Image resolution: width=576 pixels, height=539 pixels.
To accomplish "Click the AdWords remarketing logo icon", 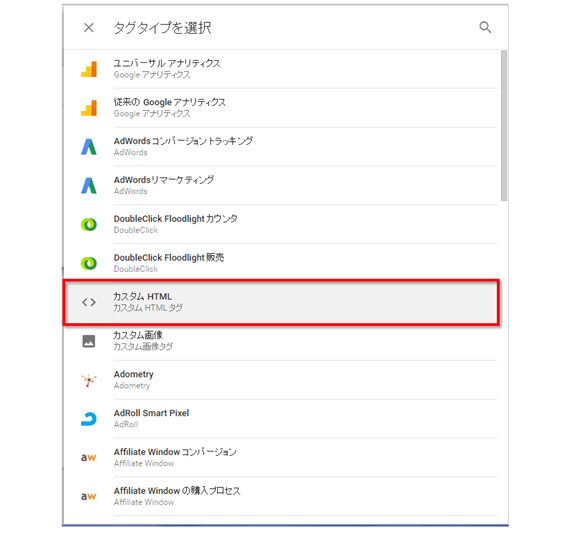I will tap(89, 186).
